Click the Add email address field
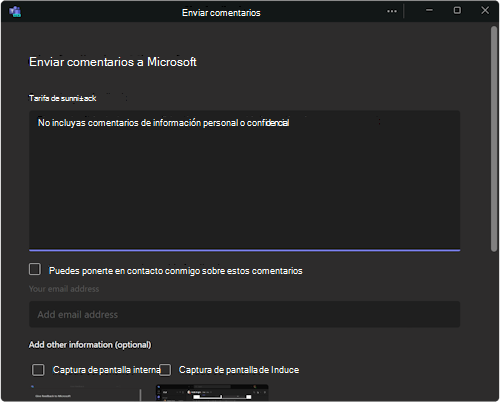Screen dimensions: 500x402 click(244, 314)
